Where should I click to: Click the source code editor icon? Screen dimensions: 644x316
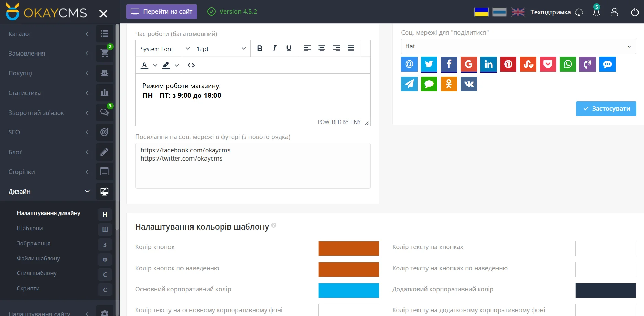pos(191,65)
